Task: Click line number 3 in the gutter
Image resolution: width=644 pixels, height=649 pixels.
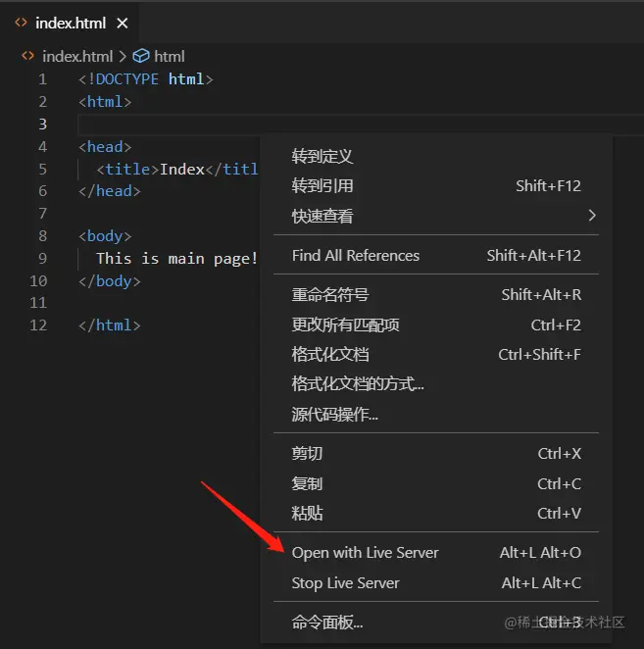Action: 42,124
